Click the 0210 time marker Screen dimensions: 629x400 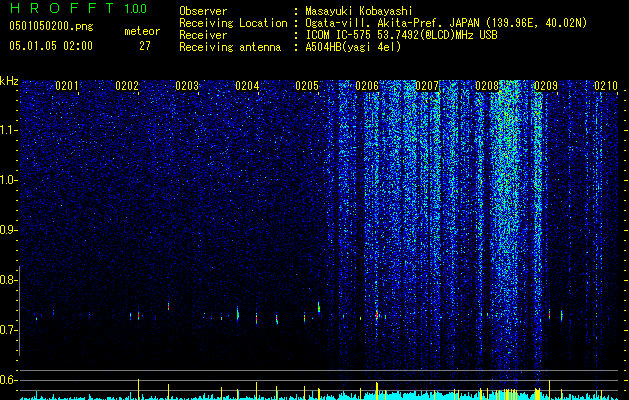click(x=606, y=86)
